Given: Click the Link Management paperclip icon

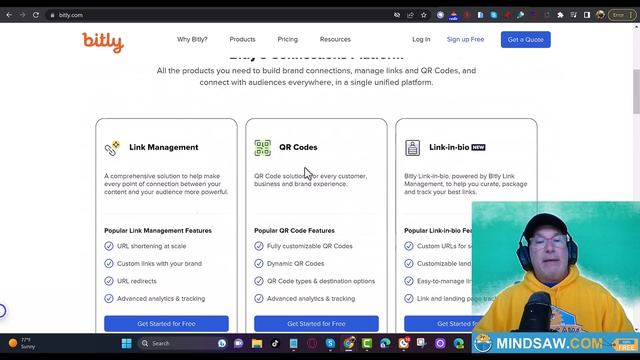Looking at the screenshot, I should pos(112,148).
